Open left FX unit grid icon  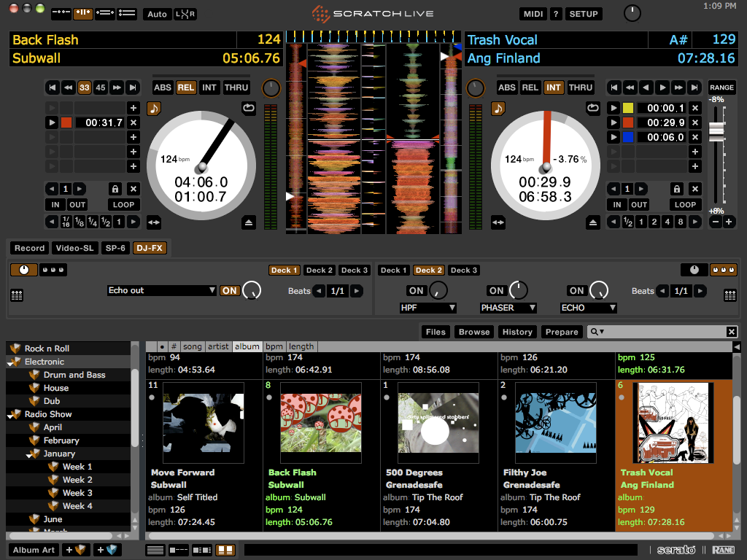[x=17, y=295]
